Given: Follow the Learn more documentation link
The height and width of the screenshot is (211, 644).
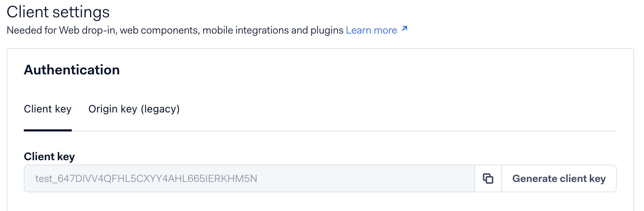Looking at the screenshot, I should tap(371, 30).
